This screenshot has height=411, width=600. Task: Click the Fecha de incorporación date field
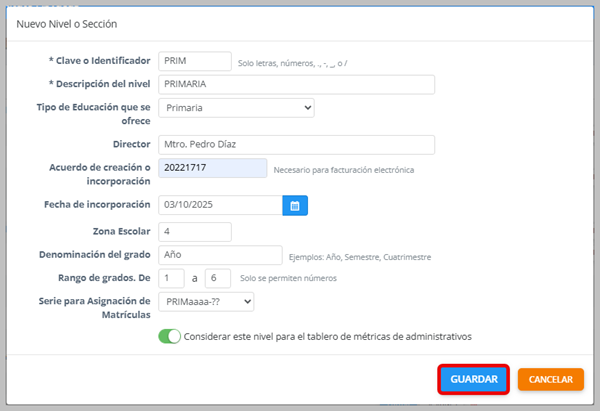(x=220, y=205)
